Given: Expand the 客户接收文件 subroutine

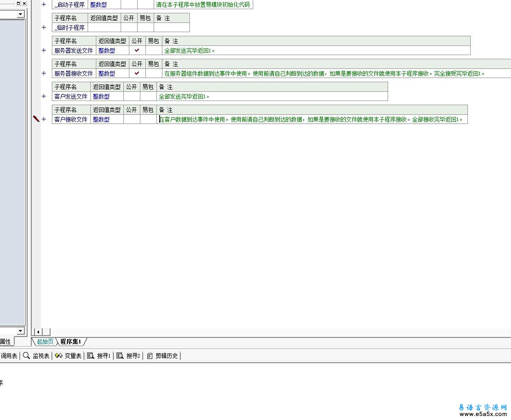Looking at the screenshot, I should click(44, 119).
